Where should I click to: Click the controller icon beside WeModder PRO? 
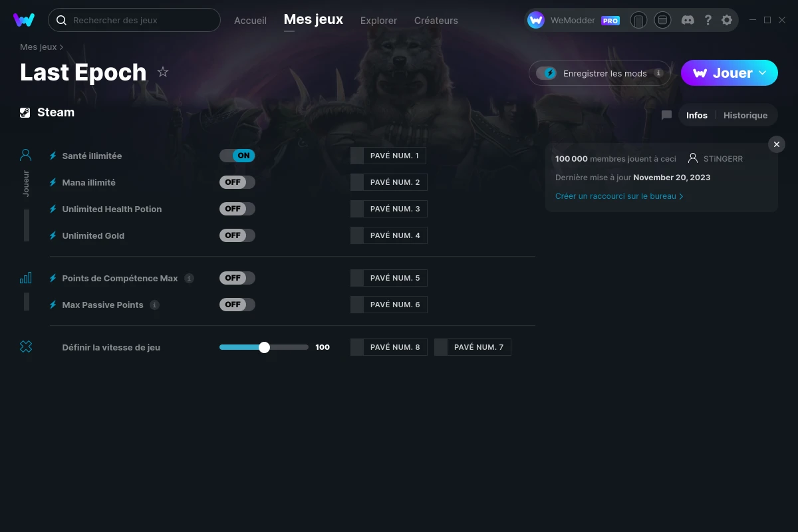638,20
